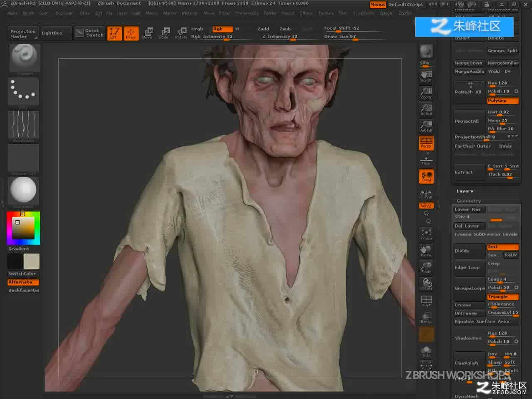Open the SkinShade material sphere selector

[23, 191]
